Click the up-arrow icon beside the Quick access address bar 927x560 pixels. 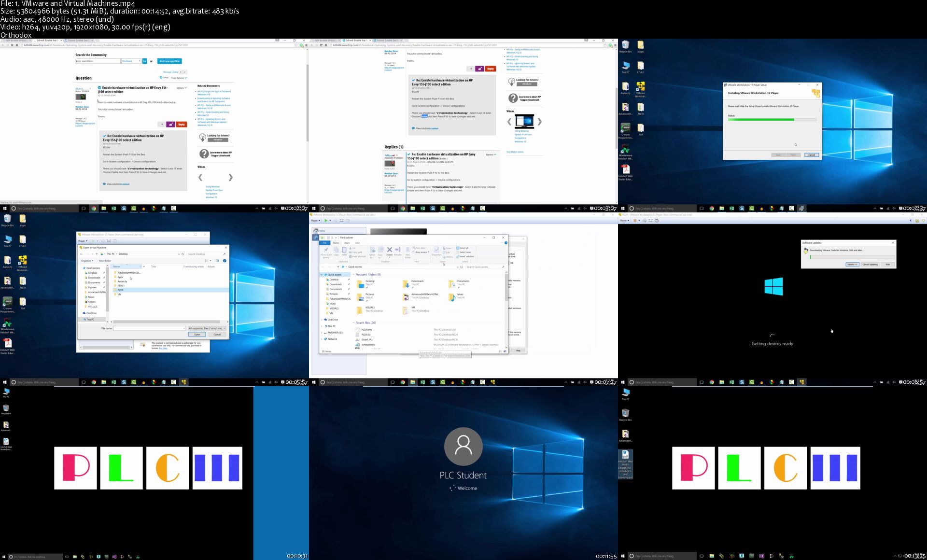[x=337, y=267]
